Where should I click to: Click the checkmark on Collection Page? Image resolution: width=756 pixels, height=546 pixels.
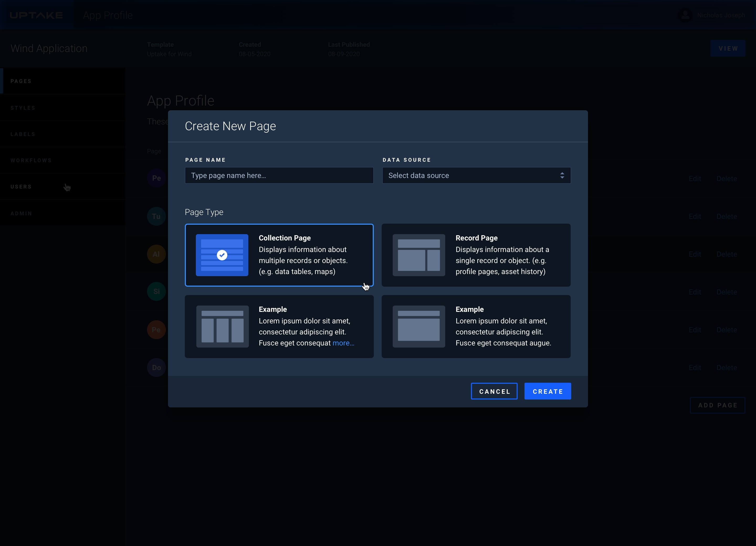click(222, 255)
